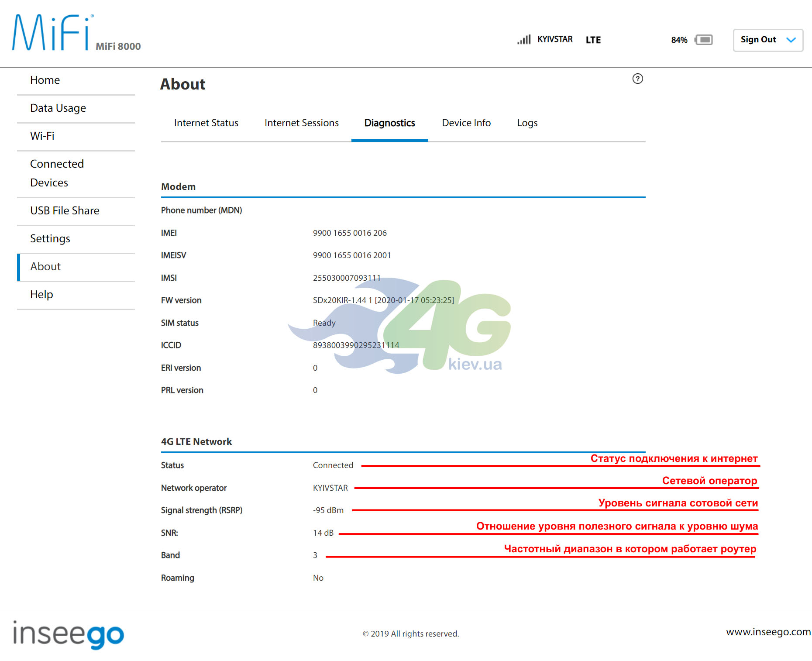Click the signal strength bars icon
The image size is (812, 661).
click(x=524, y=39)
